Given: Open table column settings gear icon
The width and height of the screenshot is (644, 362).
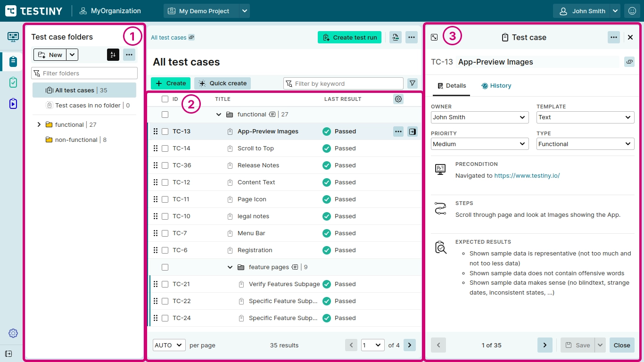Looking at the screenshot, I should 398,99.
